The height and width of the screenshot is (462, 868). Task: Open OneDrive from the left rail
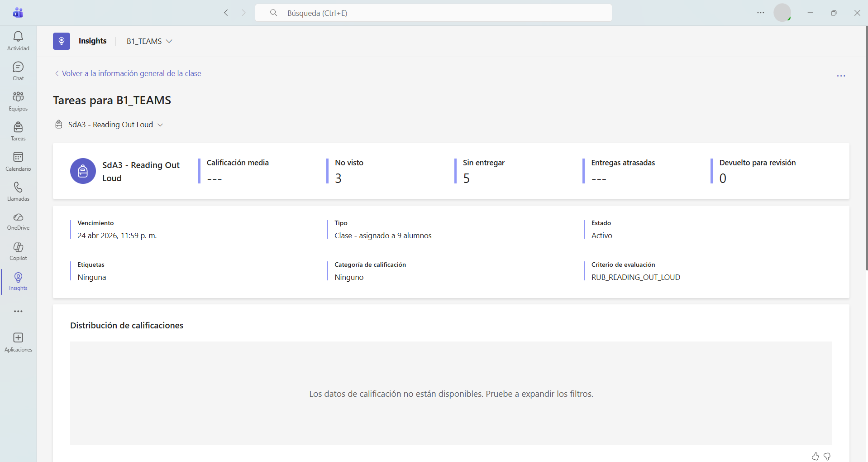click(18, 221)
